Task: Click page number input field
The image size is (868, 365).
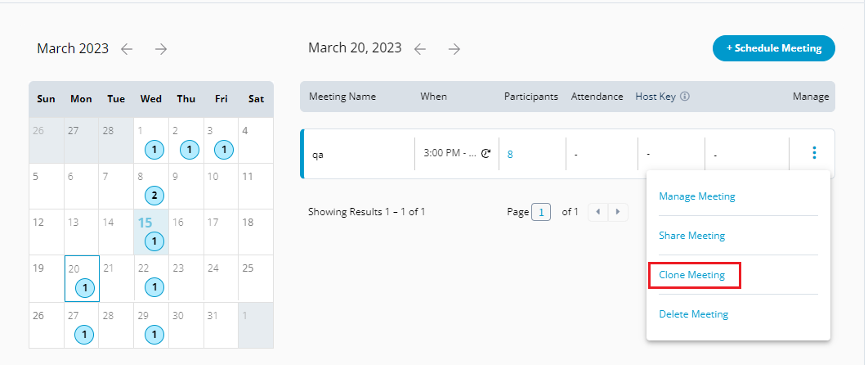Action: tap(541, 212)
